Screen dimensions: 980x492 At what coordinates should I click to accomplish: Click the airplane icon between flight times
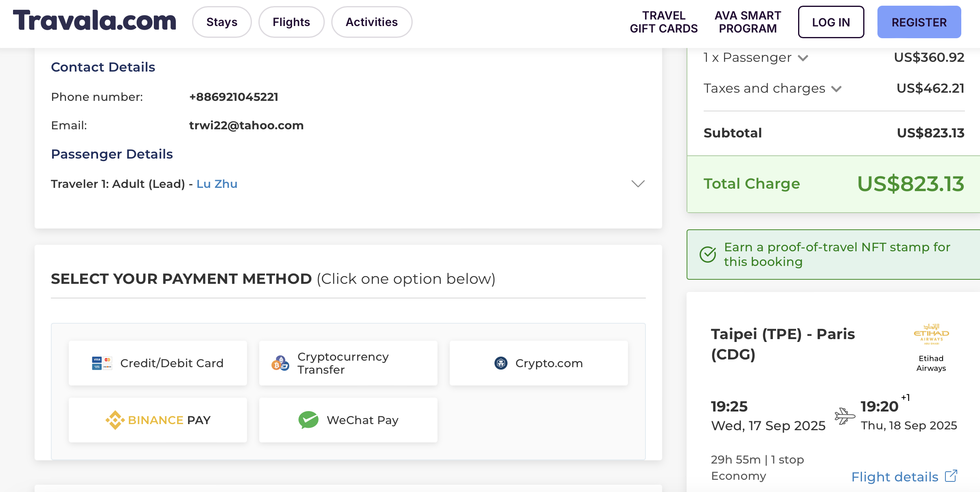[844, 416]
